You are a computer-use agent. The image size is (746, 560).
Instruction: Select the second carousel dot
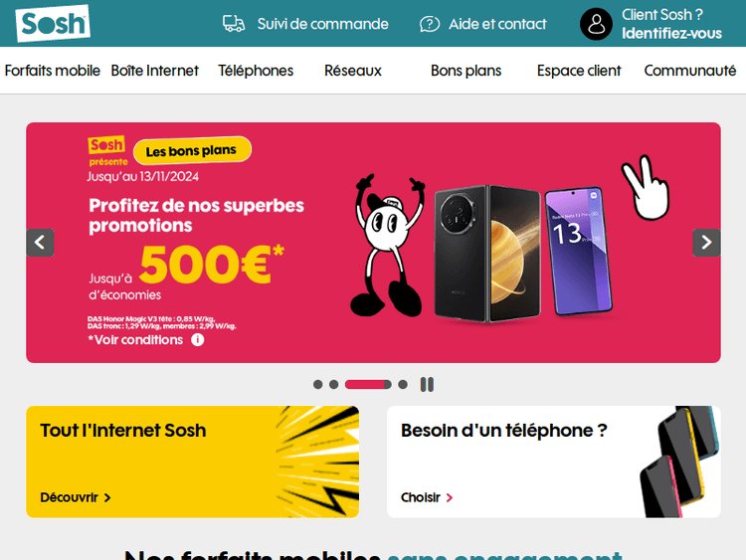[x=334, y=384]
